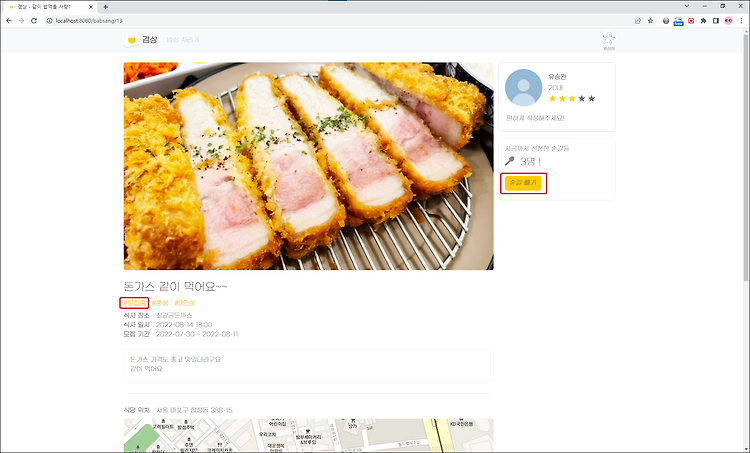Toggle the browser side panel icon
The height and width of the screenshot is (453, 750).
716,21
